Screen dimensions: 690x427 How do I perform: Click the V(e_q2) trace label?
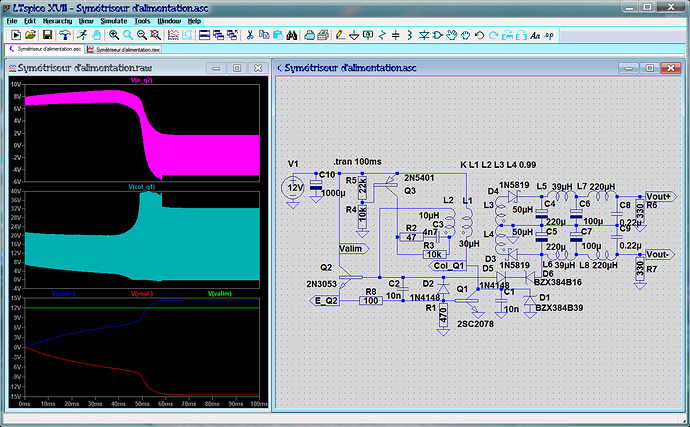pos(142,80)
